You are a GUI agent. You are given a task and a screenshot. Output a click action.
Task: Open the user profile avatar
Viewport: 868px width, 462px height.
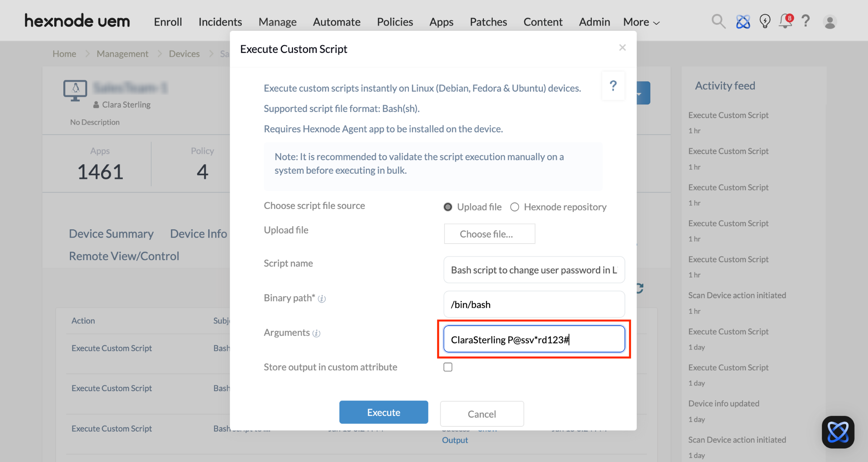click(830, 22)
